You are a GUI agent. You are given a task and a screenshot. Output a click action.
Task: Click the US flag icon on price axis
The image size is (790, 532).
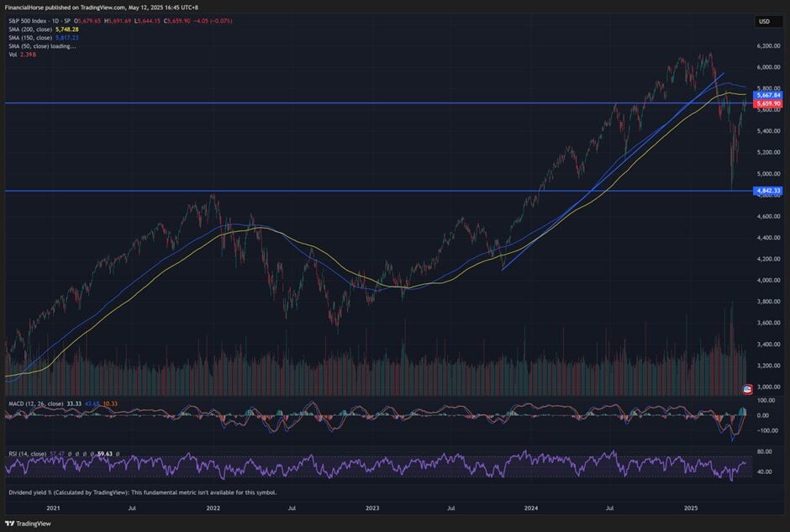point(749,389)
